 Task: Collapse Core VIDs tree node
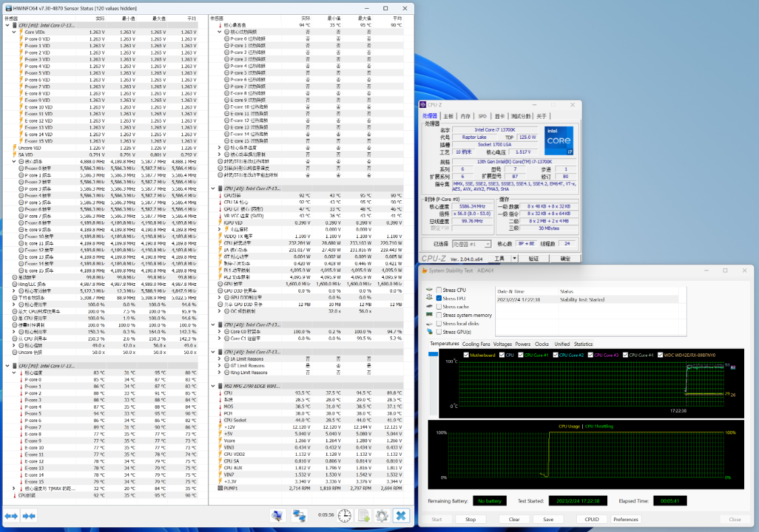(x=15, y=32)
